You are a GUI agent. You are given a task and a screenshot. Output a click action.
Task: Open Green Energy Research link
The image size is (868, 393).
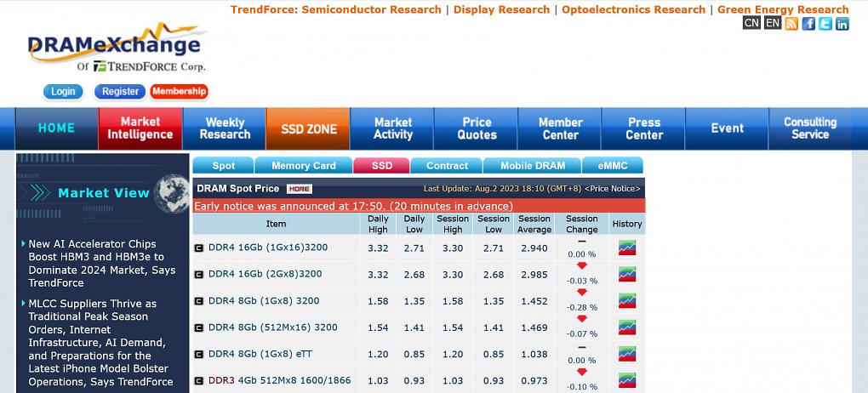pos(783,9)
